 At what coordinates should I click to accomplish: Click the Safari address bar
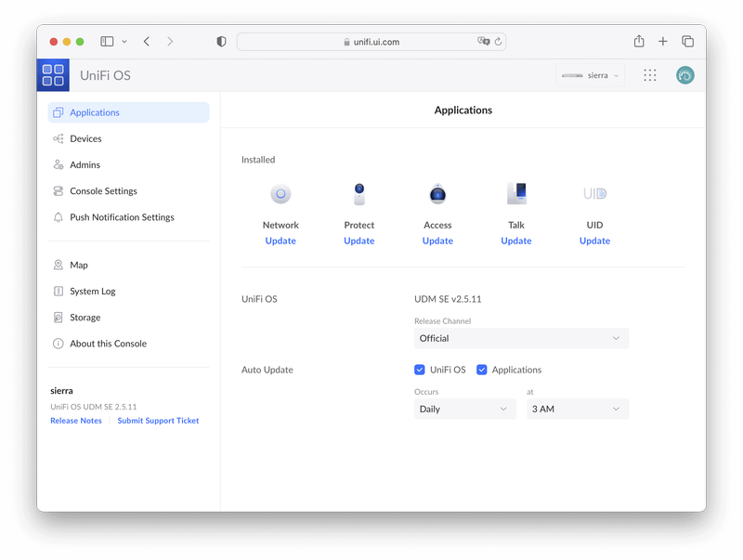pyautogui.click(x=371, y=42)
